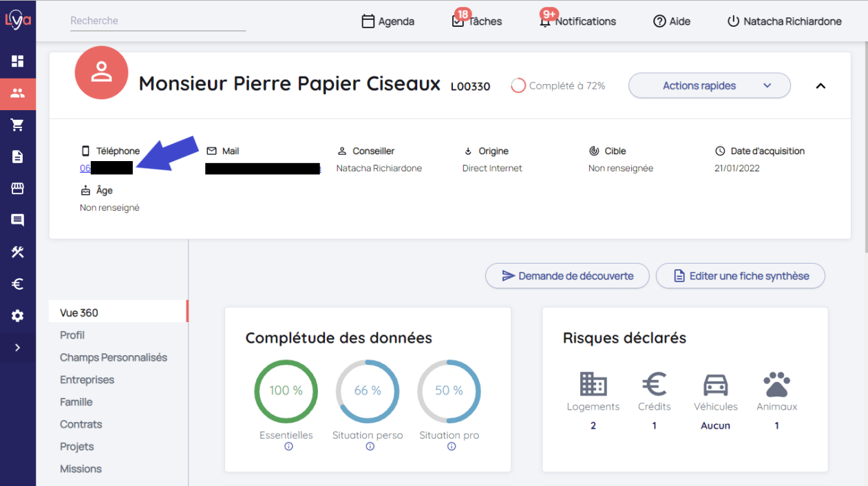Open the Agenda from top bar

388,21
